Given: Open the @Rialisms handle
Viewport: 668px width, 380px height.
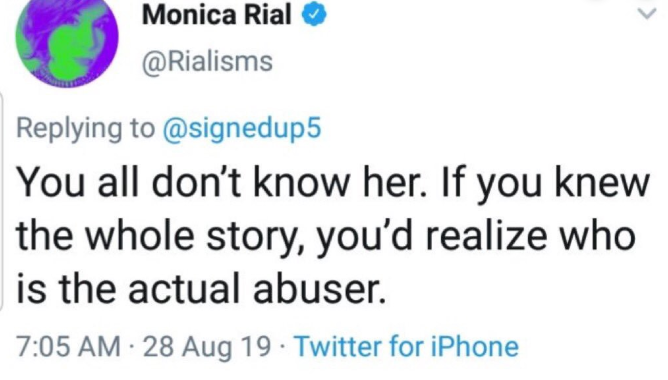Looking at the screenshot, I should (207, 62).
